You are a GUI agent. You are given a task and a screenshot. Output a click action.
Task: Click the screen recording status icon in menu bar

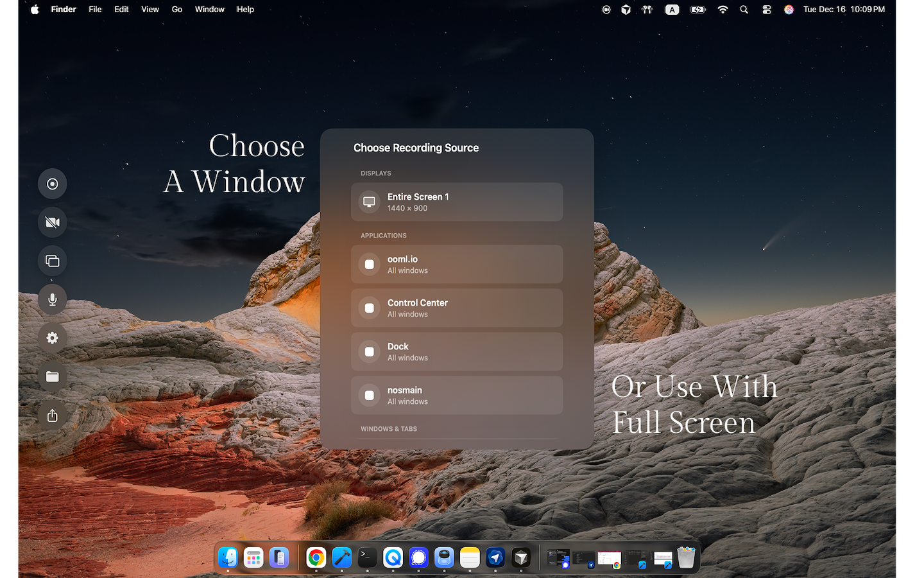606,10
